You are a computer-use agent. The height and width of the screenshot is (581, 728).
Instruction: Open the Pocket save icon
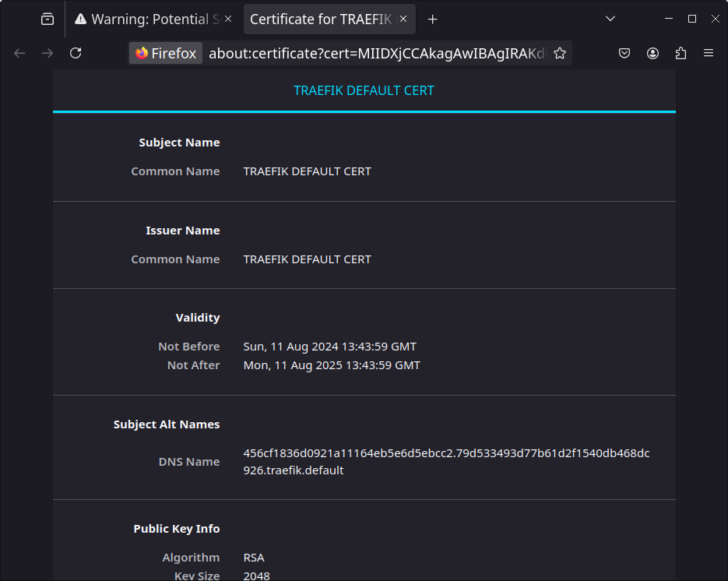tap(624, 54)
